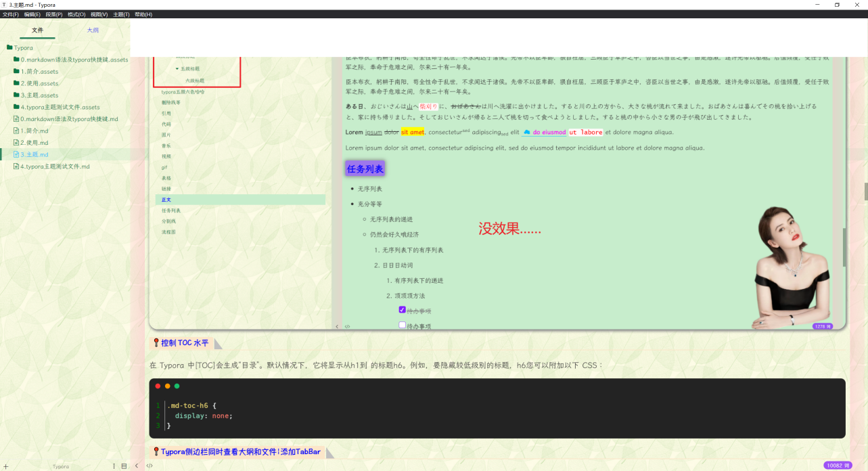Open the 视图(V) menu

[99, 14]
